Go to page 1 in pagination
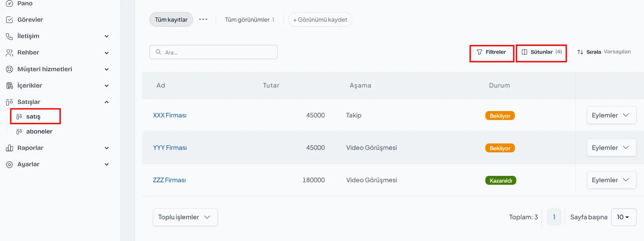This screenshot has height=241, width=644. tap(554, 217)
